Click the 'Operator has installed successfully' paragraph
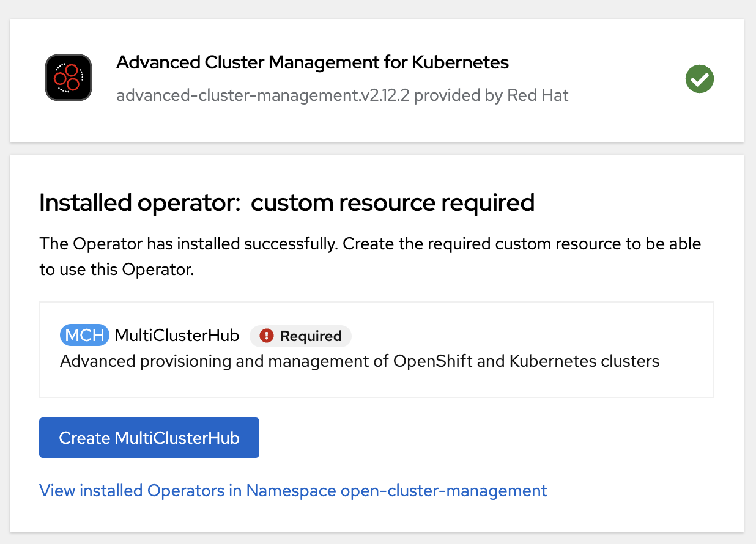The width and height of the screenshot is (756, 544). [x=370, y=257]
